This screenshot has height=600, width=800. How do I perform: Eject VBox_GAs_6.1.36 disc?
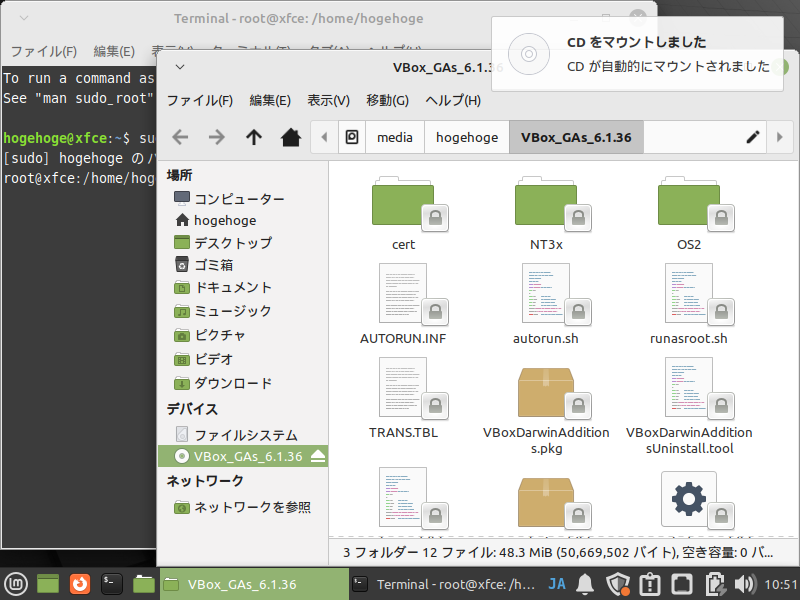click(317, 456)
